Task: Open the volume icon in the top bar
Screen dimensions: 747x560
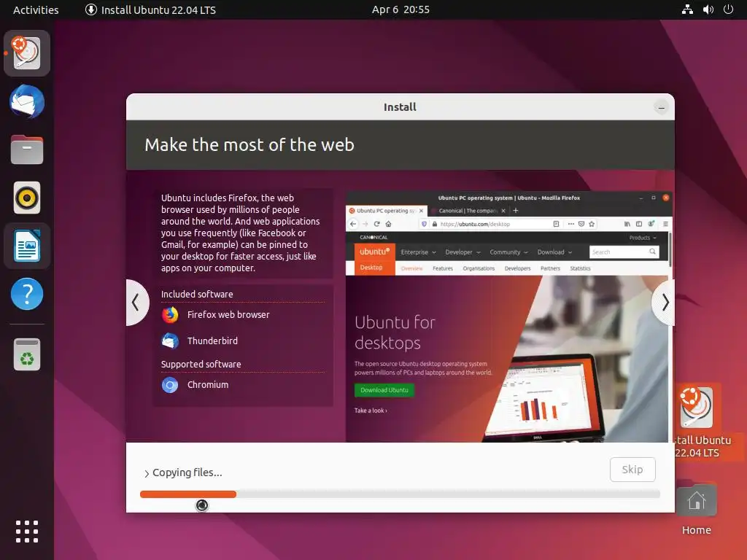Action: [708, 9]
